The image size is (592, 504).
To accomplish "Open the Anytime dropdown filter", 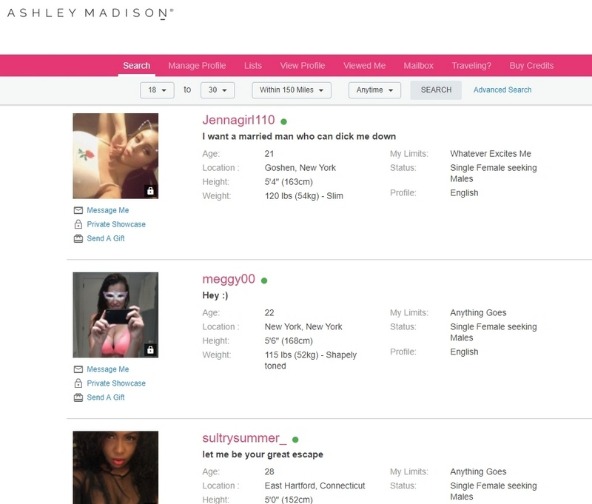I will (374, 90).
